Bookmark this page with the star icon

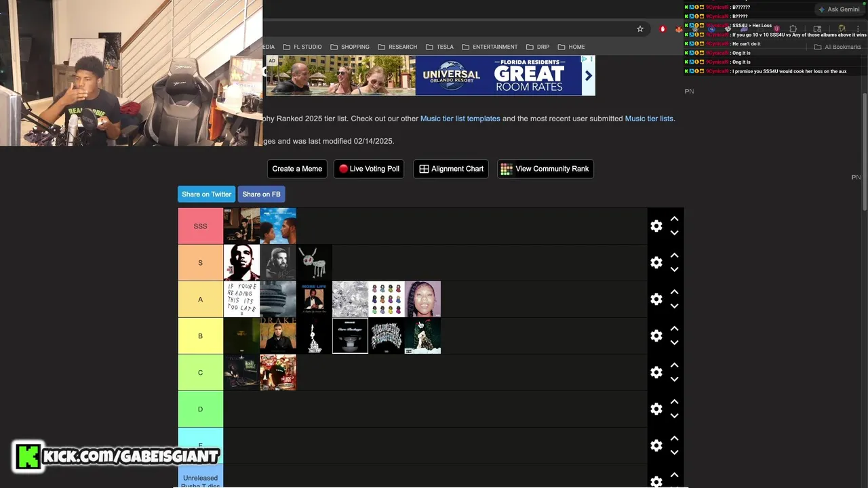[x=639, y=29]
